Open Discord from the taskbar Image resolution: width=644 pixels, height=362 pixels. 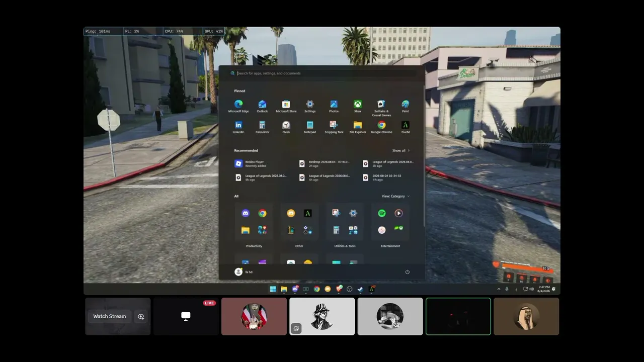point(295,289)
